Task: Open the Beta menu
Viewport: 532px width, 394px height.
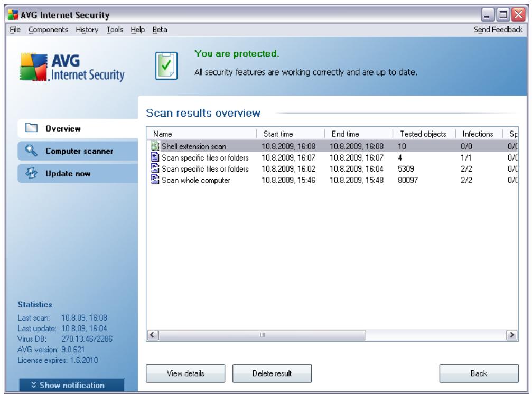Action: click(x=160, y=30)
